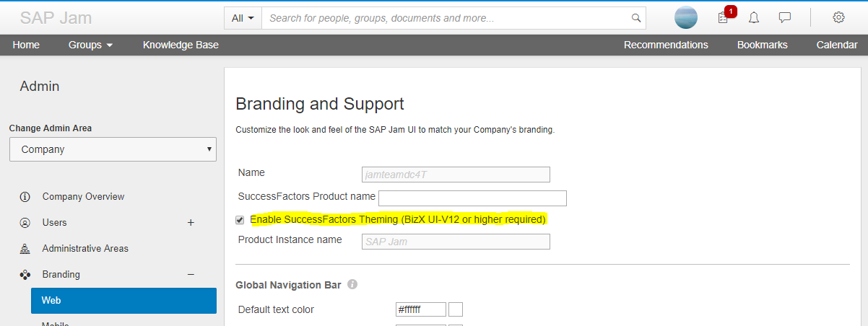The image size is (868, 326).
Task: Open the tasks icon with red badge
Action: click(x=723, y=18)
